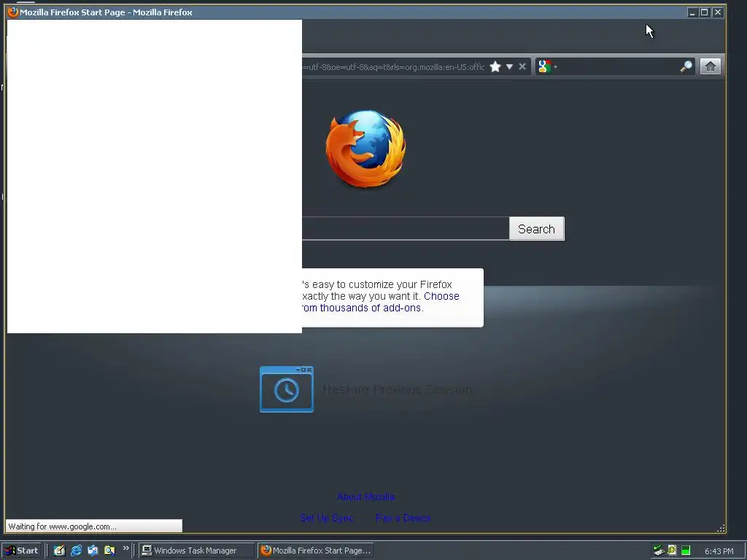Launch Internet Explorer from Quick Launch
Image resolution: width=747 pixels, height=560 pixels.
click(x=76, y=551)
